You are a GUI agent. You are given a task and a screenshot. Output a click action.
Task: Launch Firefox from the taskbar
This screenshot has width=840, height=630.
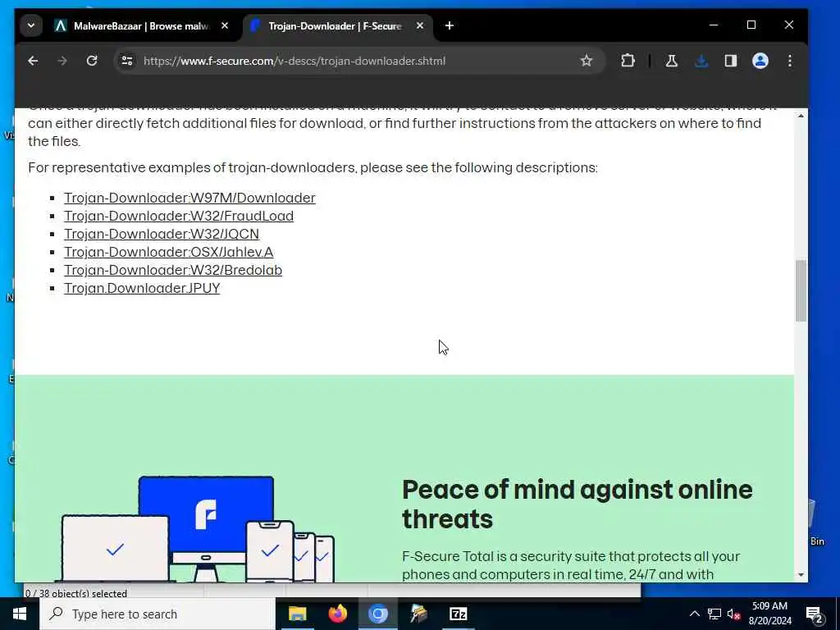(x=337, y=614)
